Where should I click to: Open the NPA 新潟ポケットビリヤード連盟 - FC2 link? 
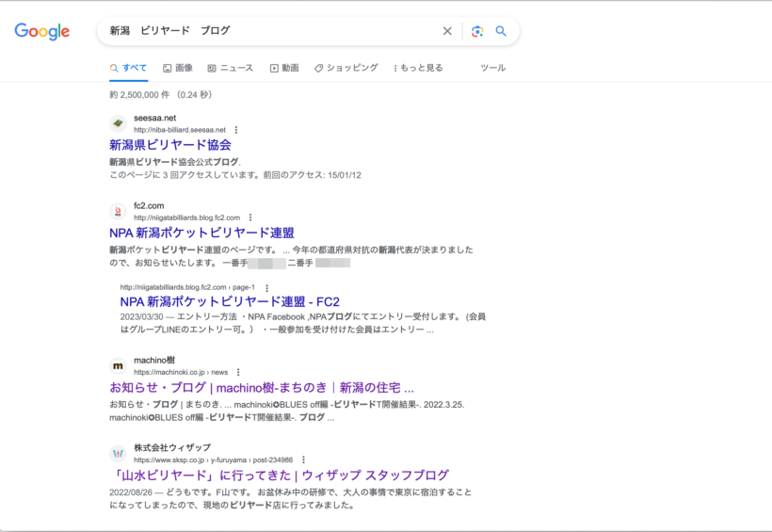tap(230, 301)
